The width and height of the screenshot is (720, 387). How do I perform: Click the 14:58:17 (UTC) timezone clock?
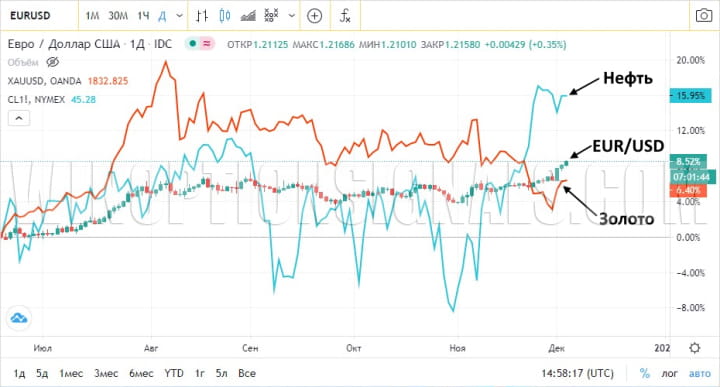[x=577, y=373]
